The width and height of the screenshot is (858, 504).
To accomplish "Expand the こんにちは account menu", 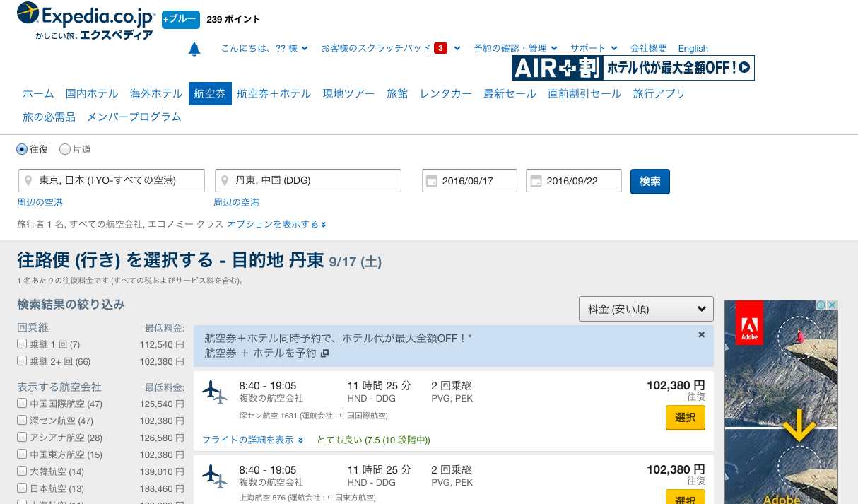I will 264,48.
